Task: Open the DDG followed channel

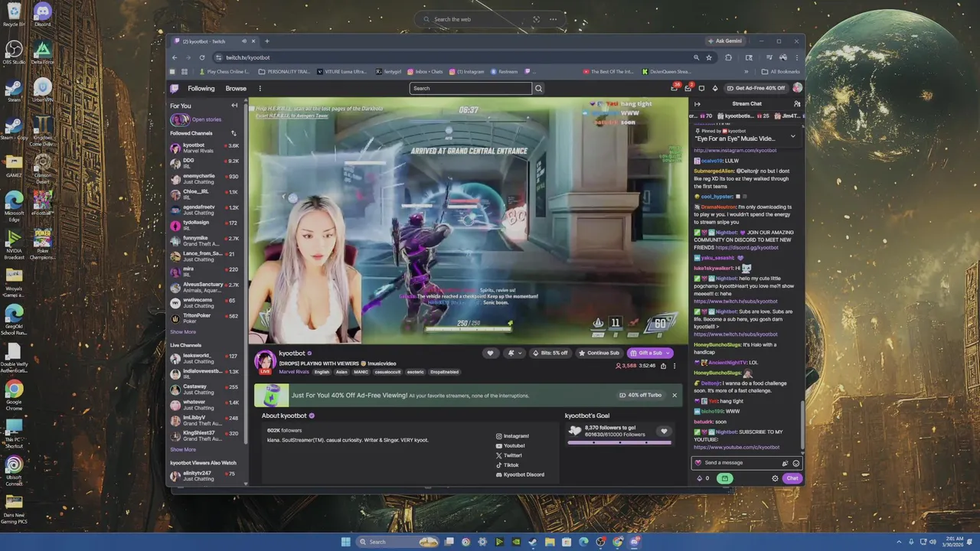Action: click(204, 163)
